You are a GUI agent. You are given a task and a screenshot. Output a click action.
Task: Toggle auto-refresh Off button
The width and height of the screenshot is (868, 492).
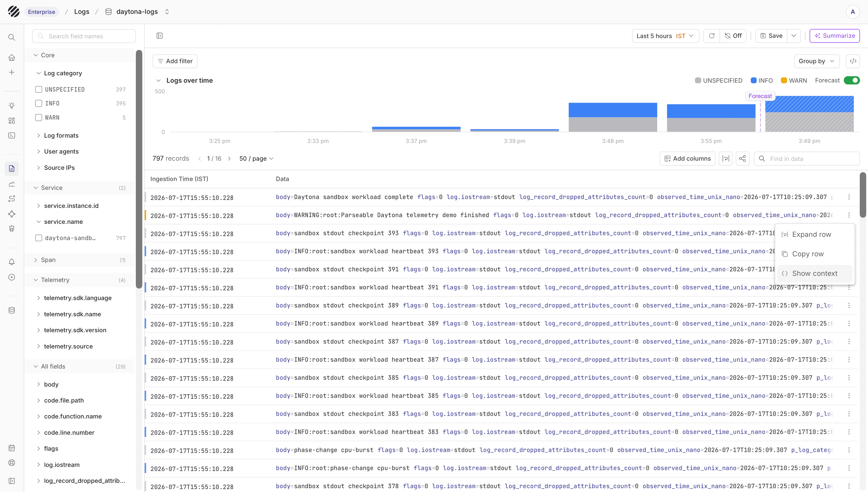733,36
